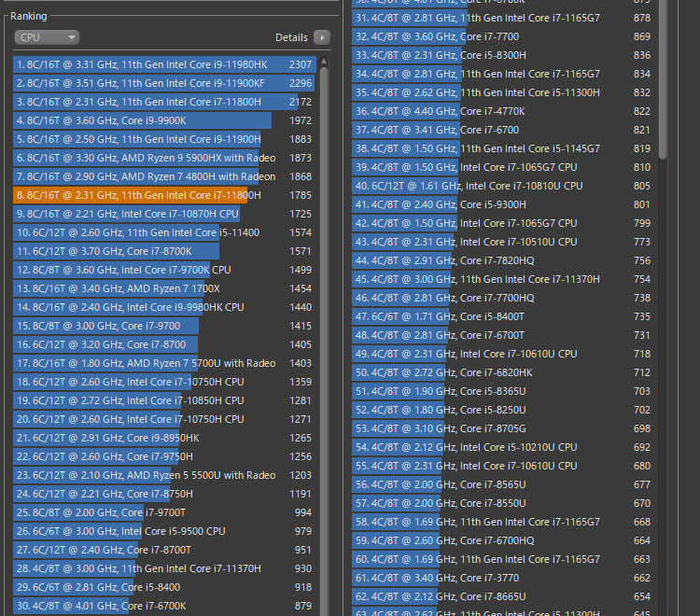Select rank 39 i7-1065G7 row scoring 810
This screenshot has height=616, width=700.
tap(504, 167)
